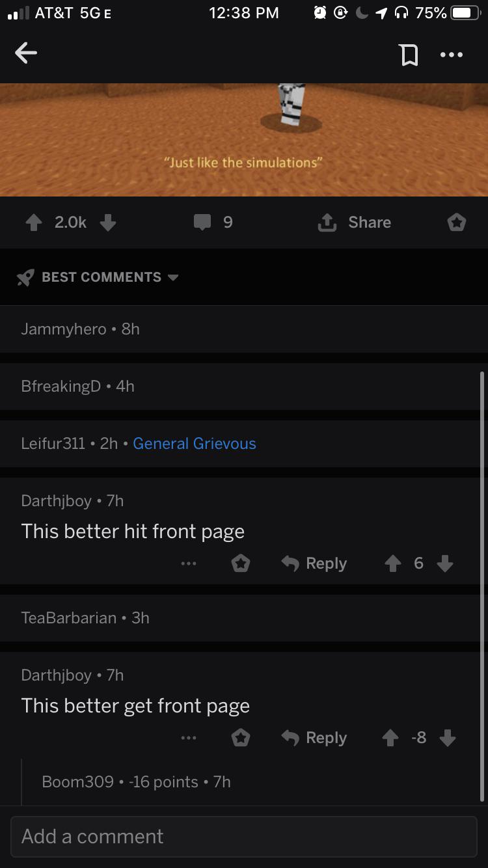The width and height of the screenshot is (488, 868).
Task: Tap the award icon on Darthjboy's comment
Action: coord(241,563)
